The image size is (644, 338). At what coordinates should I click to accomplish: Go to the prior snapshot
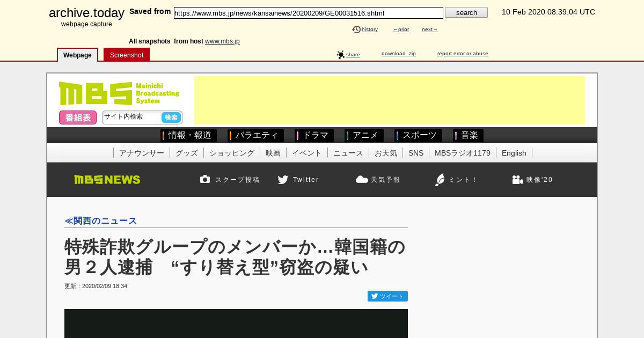click(x=401, y=30)
